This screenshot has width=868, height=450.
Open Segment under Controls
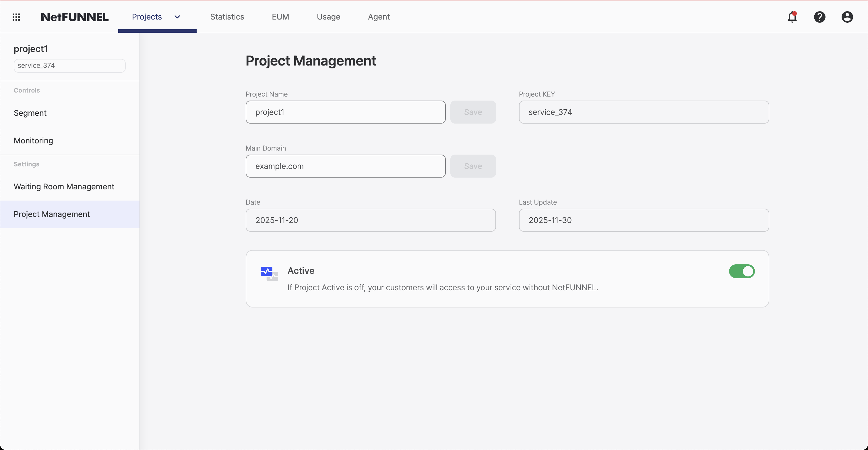pos(30,113)
